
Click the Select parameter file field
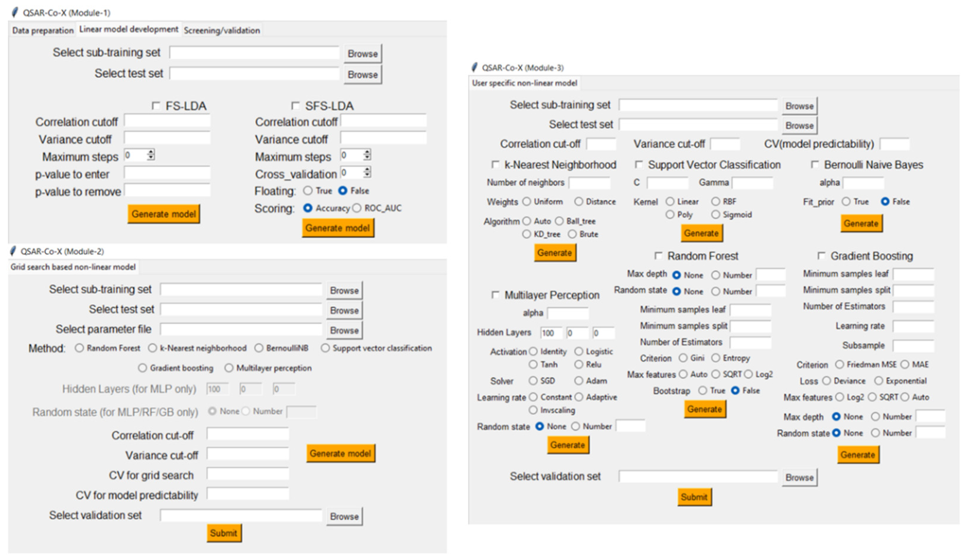tap(241, 329)
